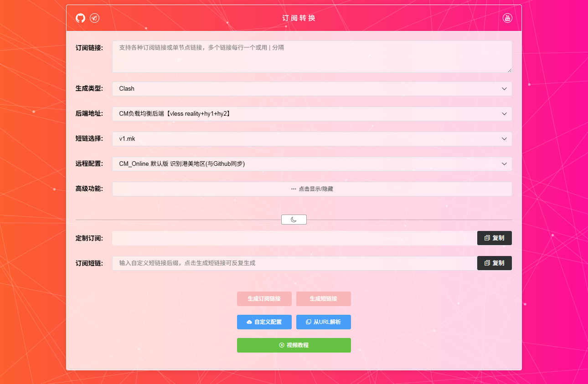The width and height of the screenshot is (588, 384).
Task: Toggle visibility of advanced features panel
Action: [x=312, y=189]
